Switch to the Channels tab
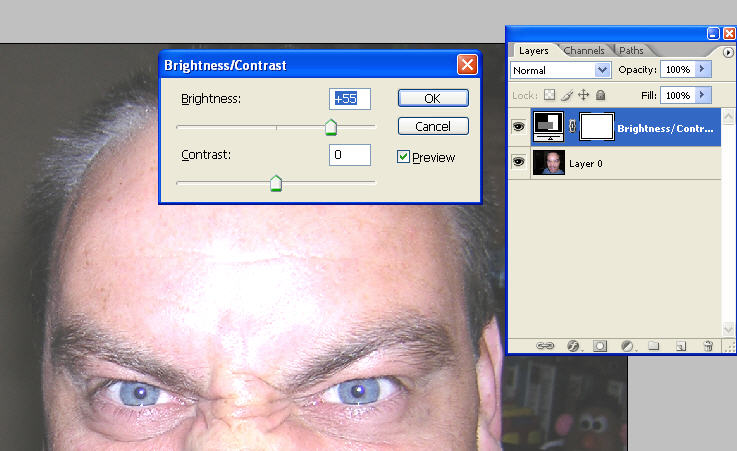The height and width of the screenshot is (451, 737). [584, 50]
